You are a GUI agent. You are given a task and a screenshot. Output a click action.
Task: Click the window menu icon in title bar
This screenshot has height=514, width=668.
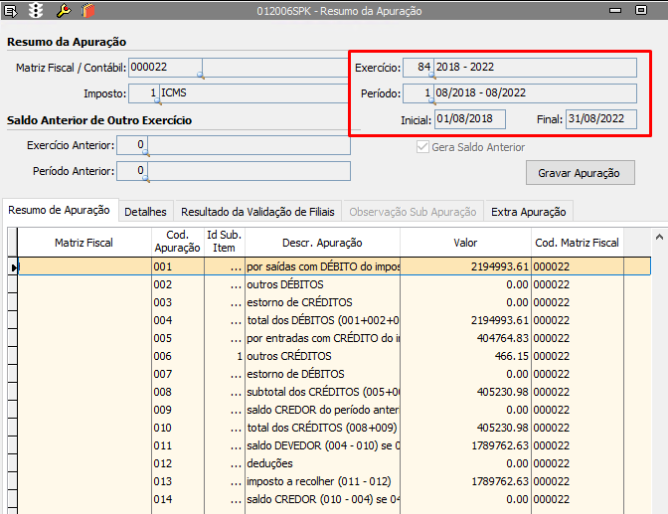[11, 11]
